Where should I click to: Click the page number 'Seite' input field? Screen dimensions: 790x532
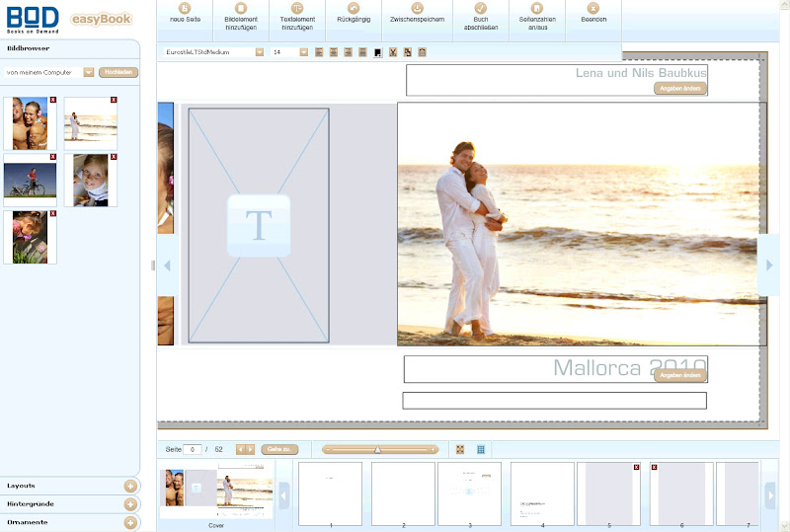[192, 449]
